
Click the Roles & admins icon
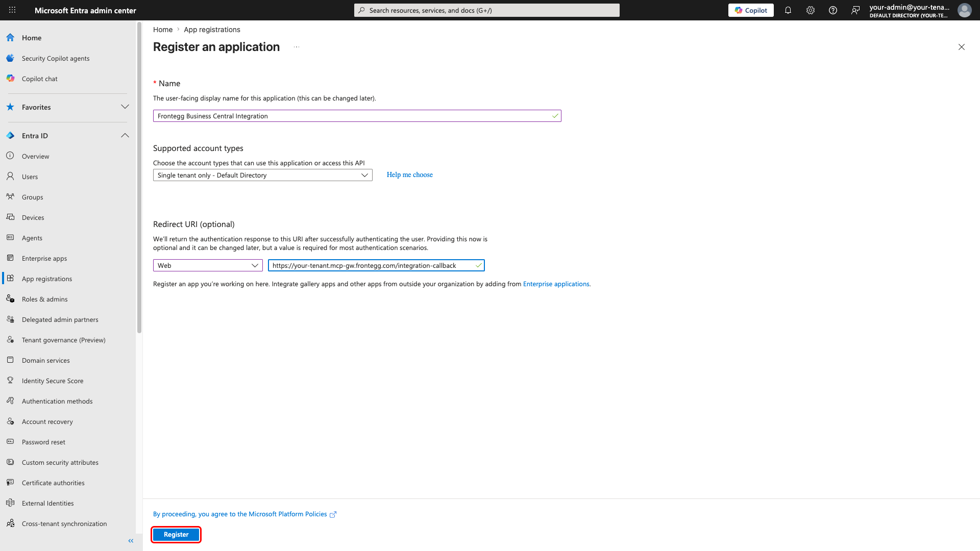point(10,299)
